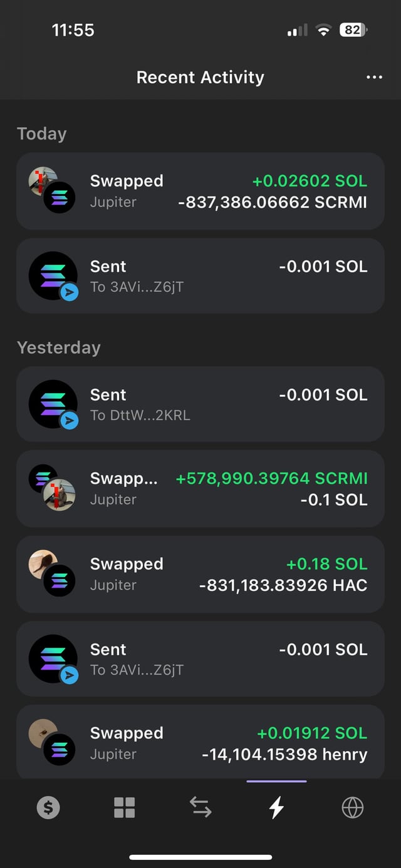This screenshot has width=401, height=868.
Task: Open today's Sent to 3AVi...Z6jT transaction
Action: 200,276
